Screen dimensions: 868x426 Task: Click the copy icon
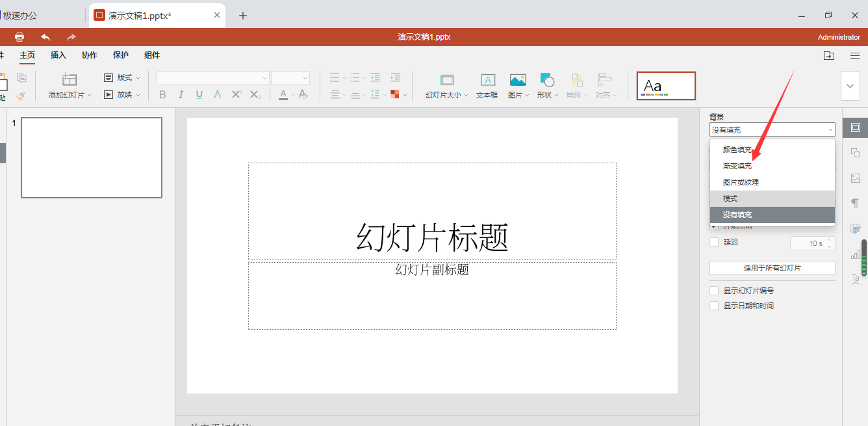point(21,78)
